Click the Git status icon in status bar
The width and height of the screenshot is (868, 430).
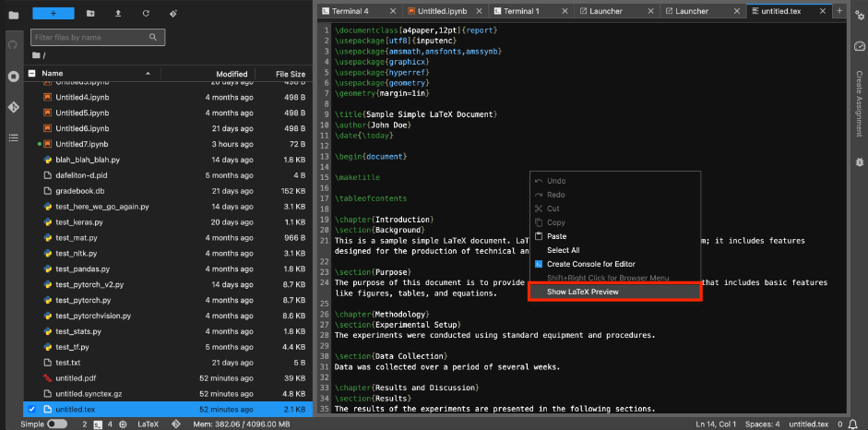[176, 424]
